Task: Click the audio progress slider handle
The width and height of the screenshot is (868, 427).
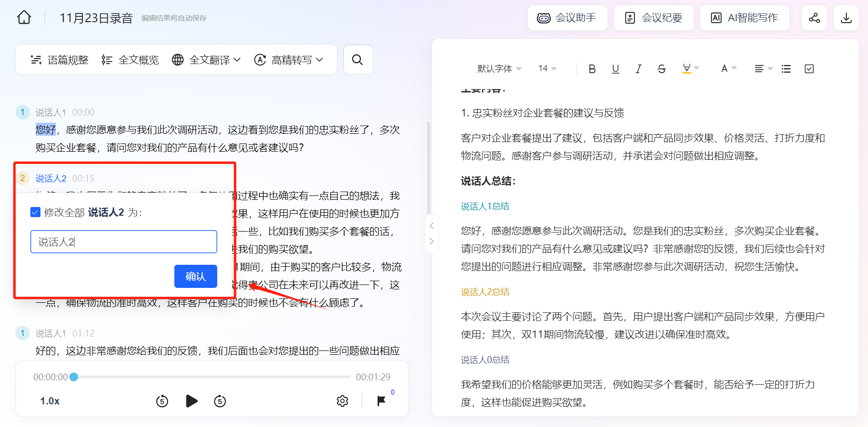Action: [74, 377]
